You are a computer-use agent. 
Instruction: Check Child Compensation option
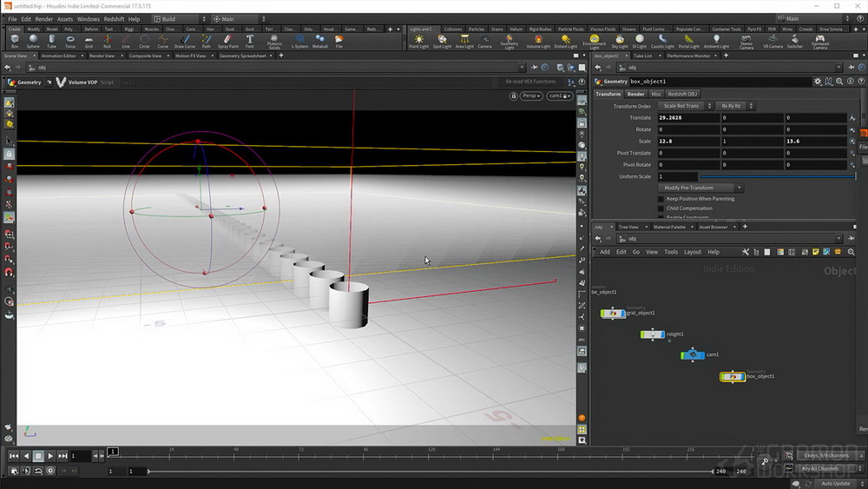[x=661, y=208]
